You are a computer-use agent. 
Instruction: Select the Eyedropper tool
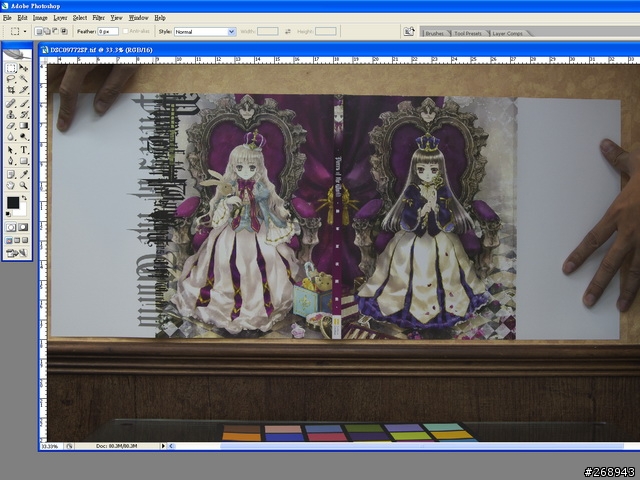click(x=23, y=175)
